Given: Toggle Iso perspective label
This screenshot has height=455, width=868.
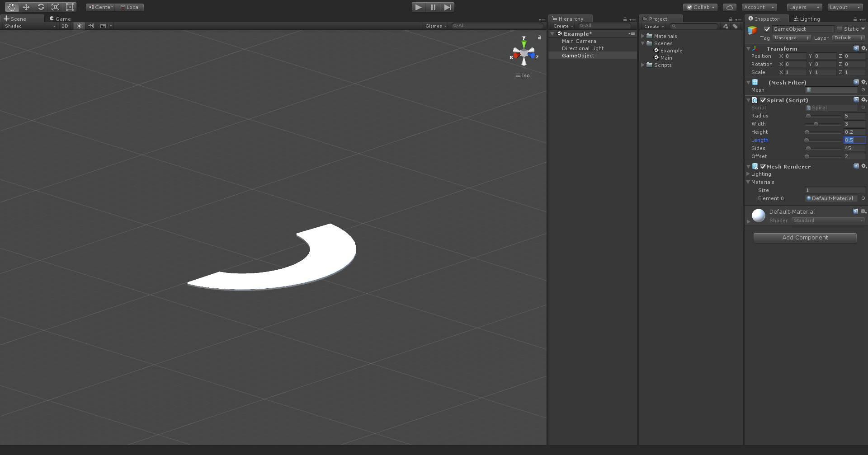Looking at the screenshot, I should [x=523, y=75].
